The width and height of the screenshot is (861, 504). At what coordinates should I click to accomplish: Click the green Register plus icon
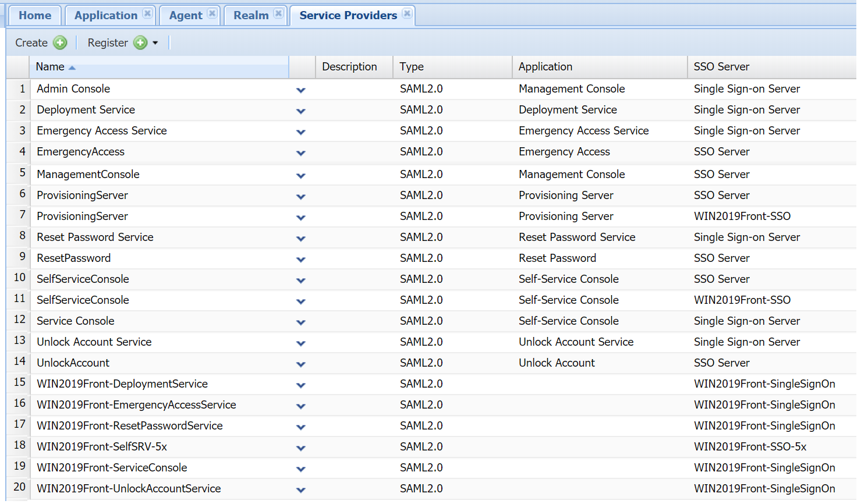coord(140,42)
